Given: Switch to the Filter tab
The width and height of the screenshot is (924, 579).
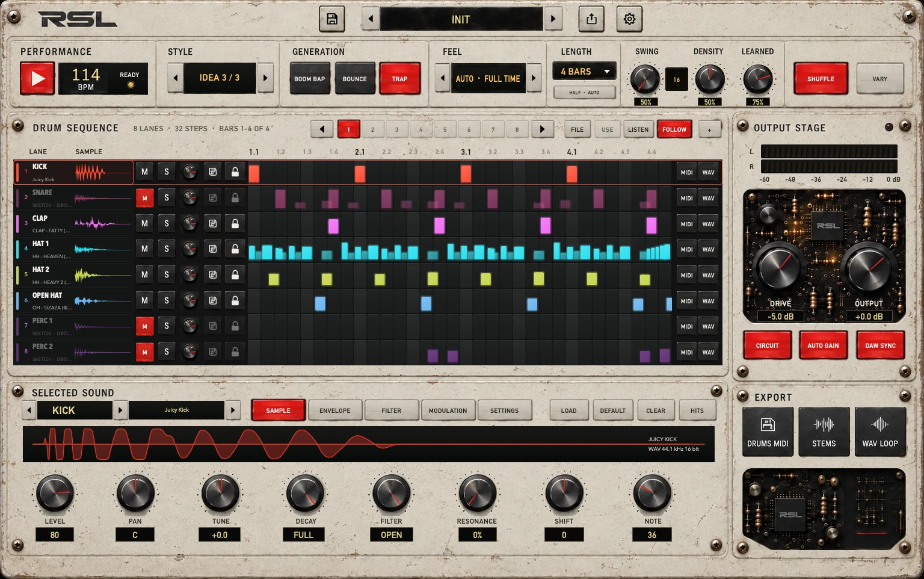Looking at the screenshot, I should pyautogui.click(x=391, y=410).
